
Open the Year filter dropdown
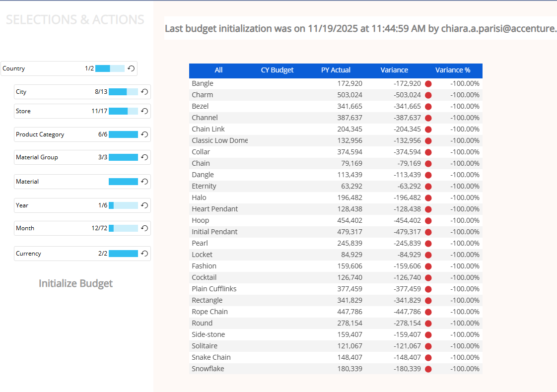tap(82, 205)
